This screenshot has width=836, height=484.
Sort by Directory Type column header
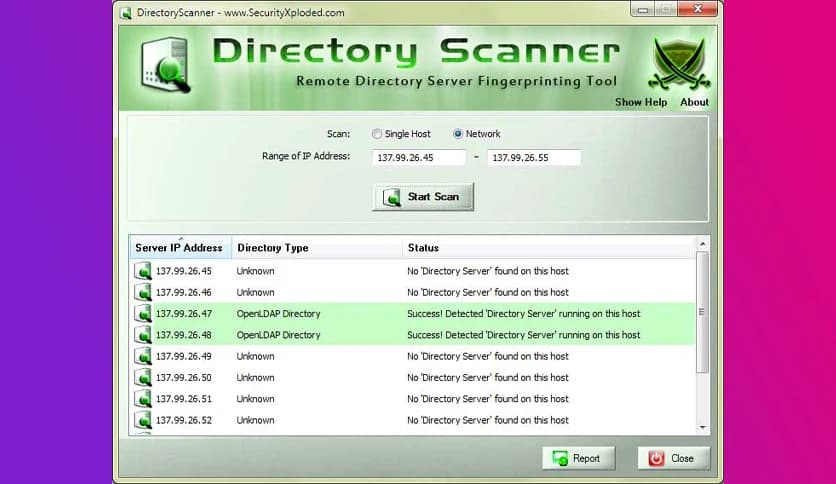[x=317, y=248]
